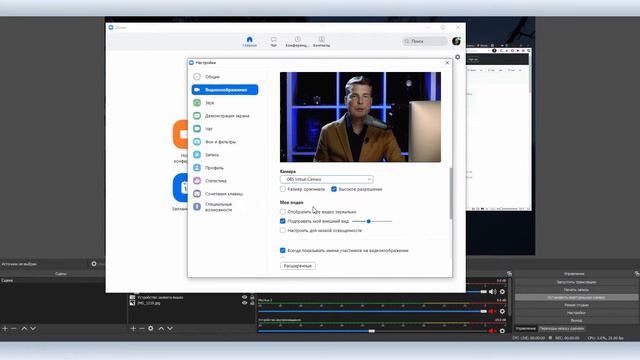Viewport: 640px width, 360px height.
Task: Move the OBS source up
Action: tap(161, 329)
